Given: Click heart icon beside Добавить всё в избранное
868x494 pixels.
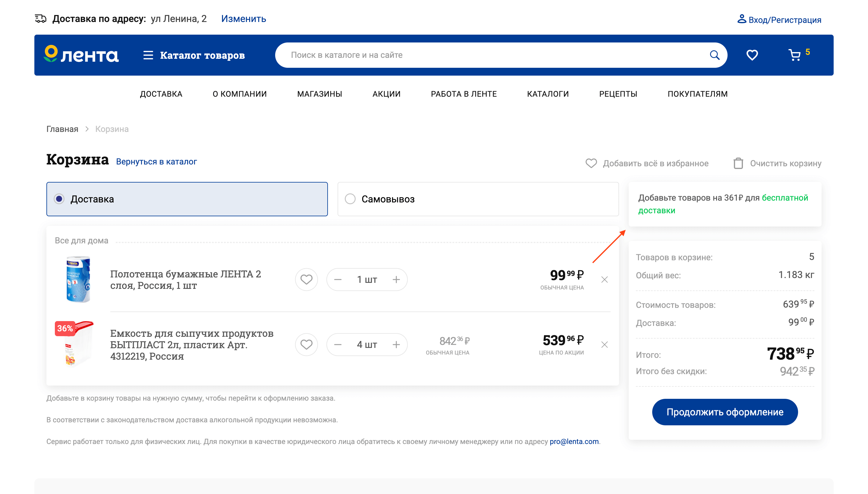Looking at the screenshot, I should tap(591, 163).
